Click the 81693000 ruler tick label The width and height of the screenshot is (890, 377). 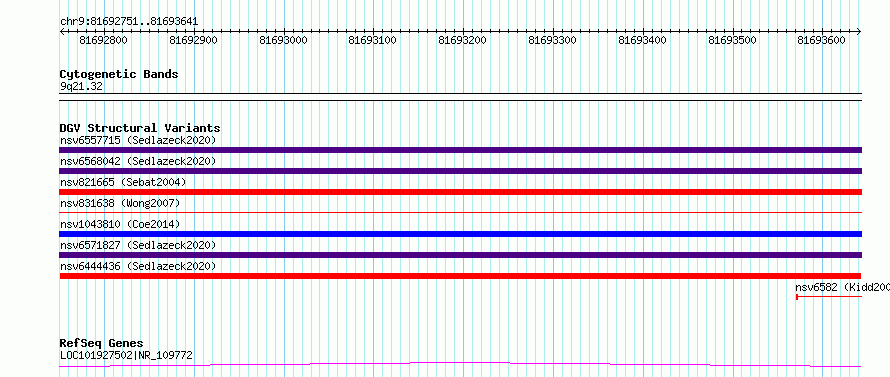point(283,40)
